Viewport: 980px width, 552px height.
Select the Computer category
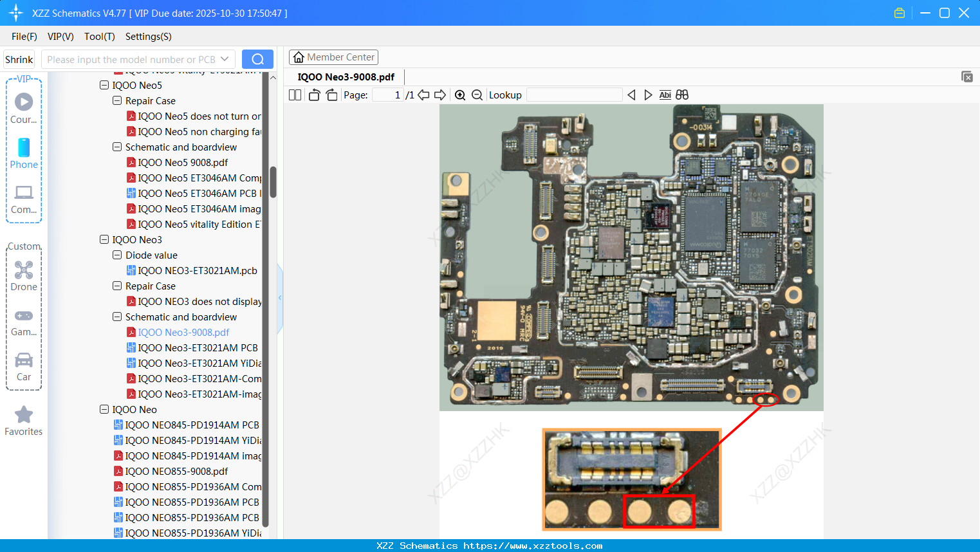(24, 199)
